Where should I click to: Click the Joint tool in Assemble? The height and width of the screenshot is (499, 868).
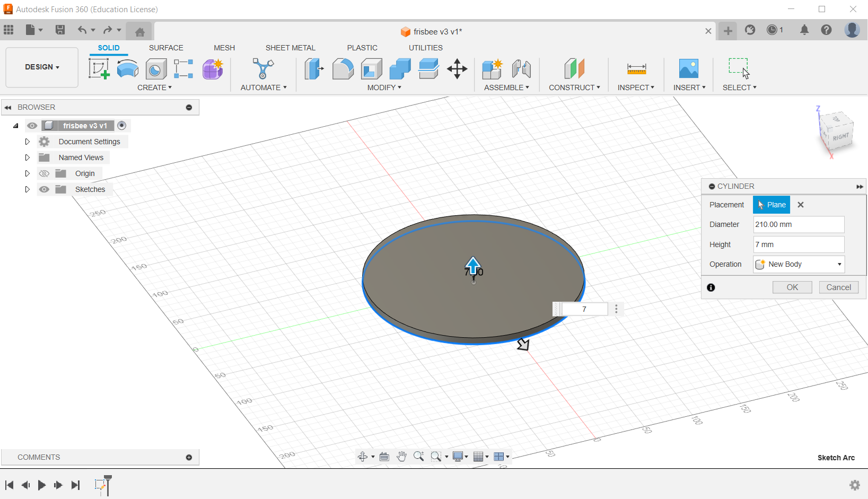point(521,69)
